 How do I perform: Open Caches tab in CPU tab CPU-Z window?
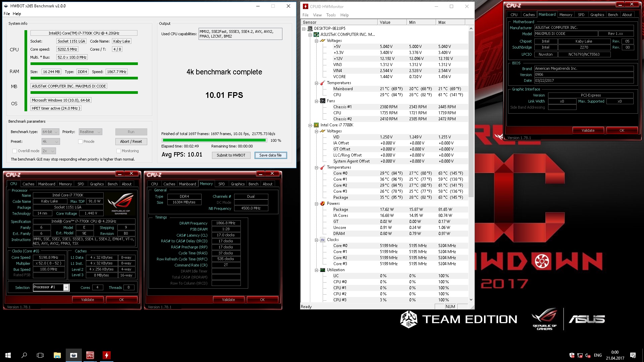pos(29,184)
